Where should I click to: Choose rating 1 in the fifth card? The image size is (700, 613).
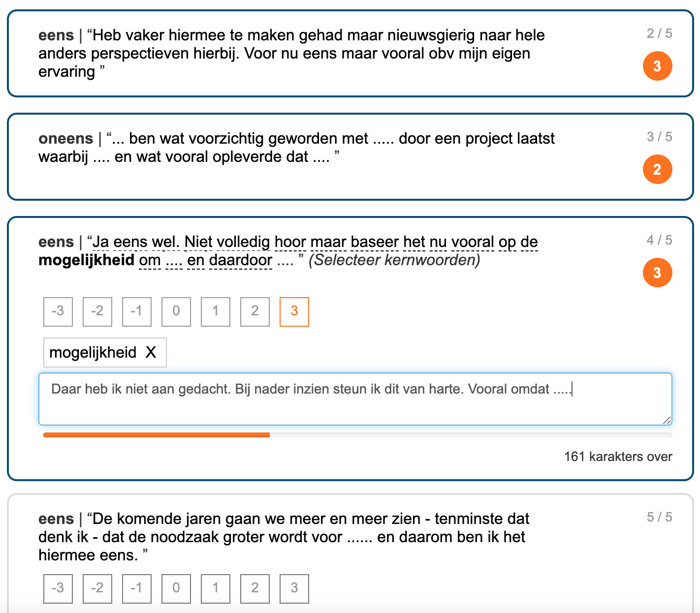216,588
